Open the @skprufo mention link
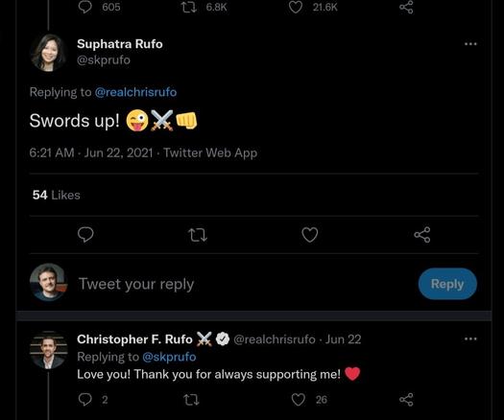Viewport: 504px width, 420px height. pyautogui.click(x=169, y=357)
